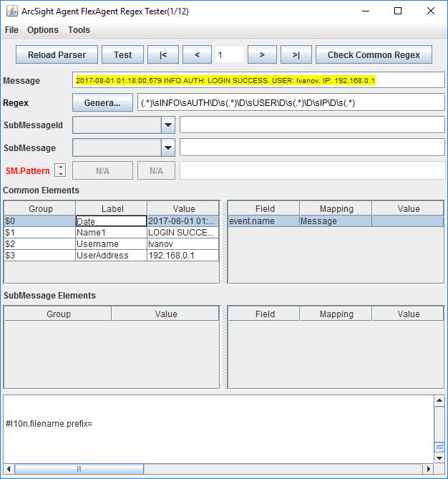Click the vertical scrollbar thumb
Image resolution: width=448 pixels, height=479 pixels.
click(x=439, y=447)
